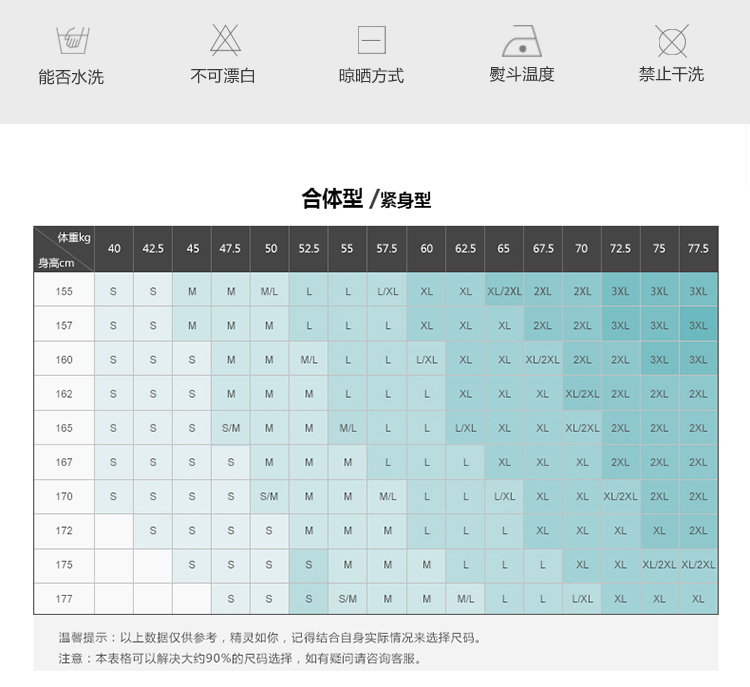Click the 177 height row label

[x=64, y=598]
